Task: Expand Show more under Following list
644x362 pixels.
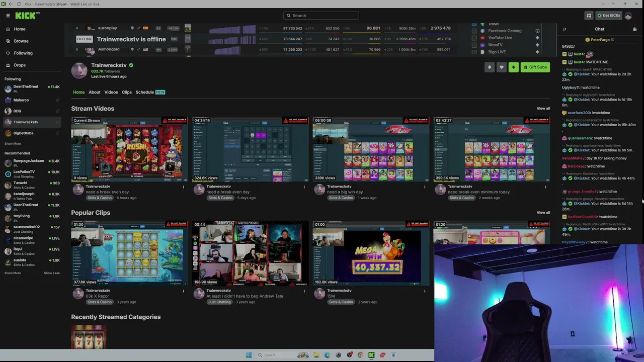Action: (x=13, y=144)
